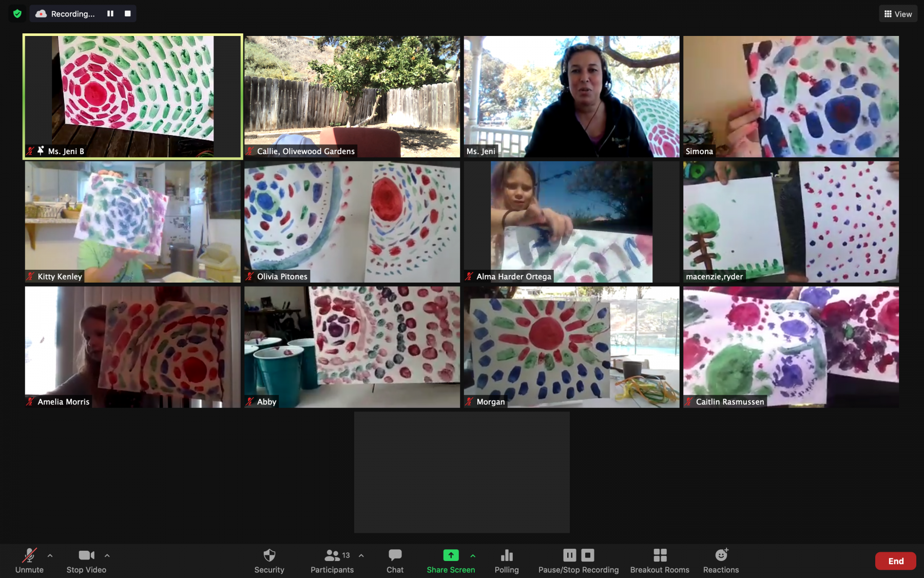Select Callie, Olivewood Gardens video tile
The width and height of the screenshot is (924, 578).
coord(352,97)
